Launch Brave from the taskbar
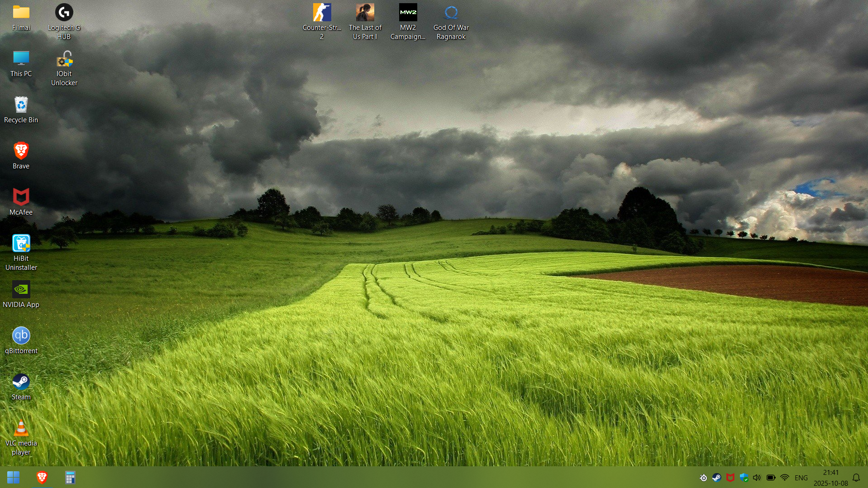 (42, 477)
